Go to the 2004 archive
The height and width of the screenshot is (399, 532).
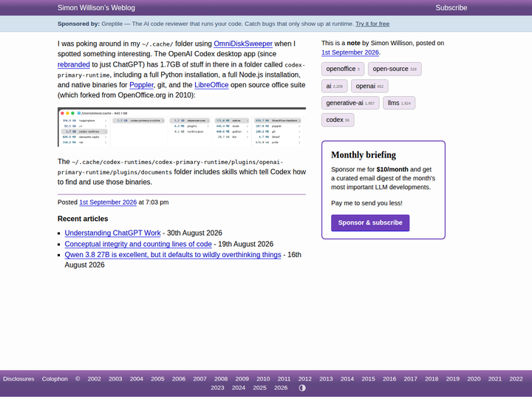[137, 379]
